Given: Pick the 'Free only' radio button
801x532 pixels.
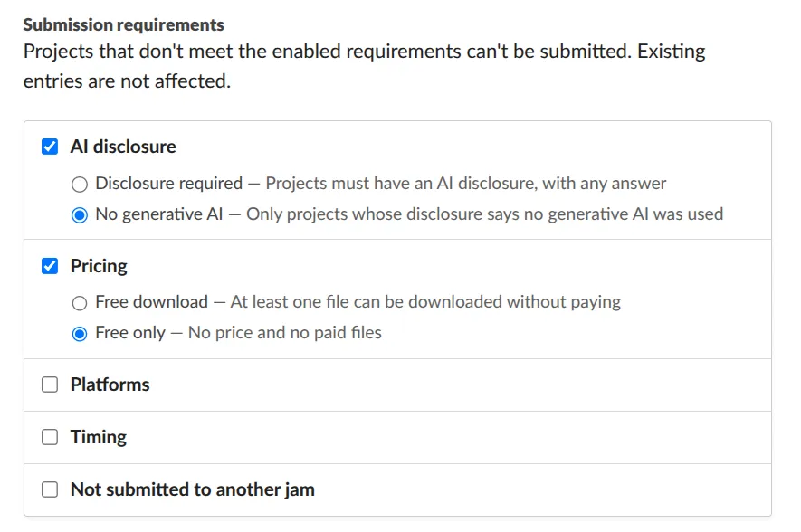Looking at the screenshot, I should click(79, 334).
